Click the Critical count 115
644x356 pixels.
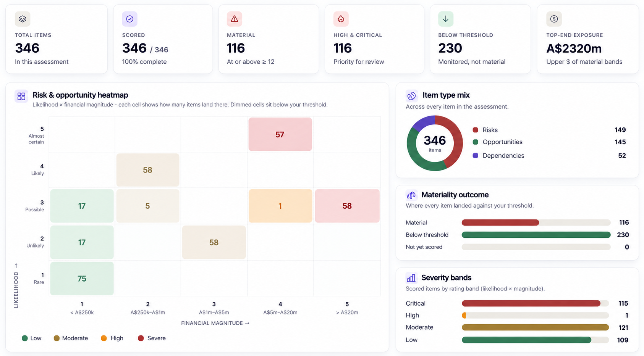coord(623,303)
